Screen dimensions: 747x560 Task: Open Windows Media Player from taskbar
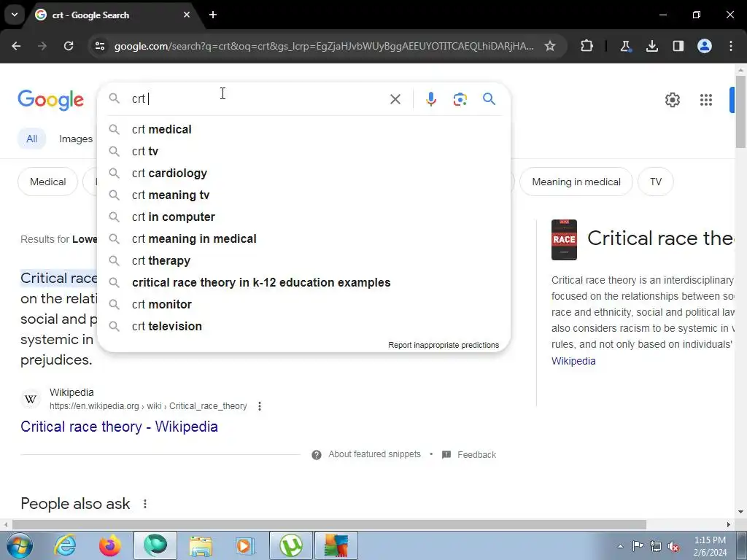245,545
